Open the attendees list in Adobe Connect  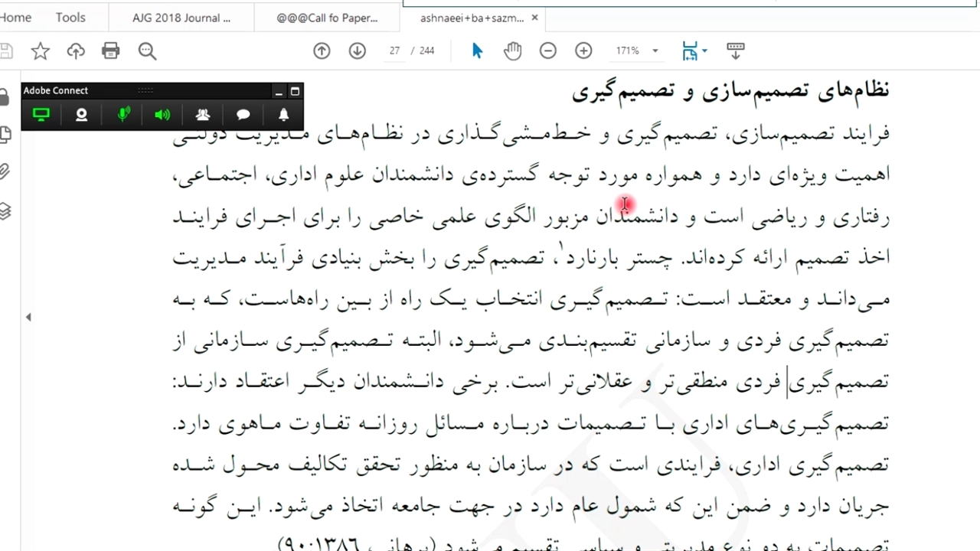click(203, 115)
